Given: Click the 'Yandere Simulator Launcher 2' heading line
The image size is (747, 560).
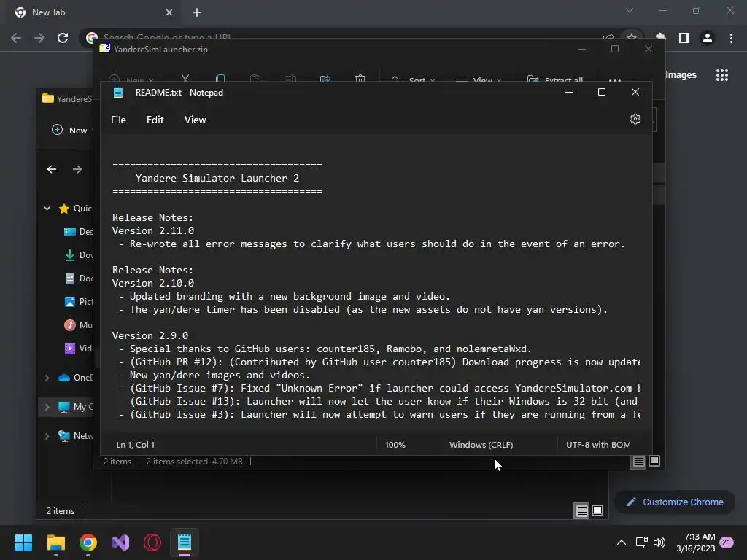Looking at the screenshot, I should (x=217, y=178).
